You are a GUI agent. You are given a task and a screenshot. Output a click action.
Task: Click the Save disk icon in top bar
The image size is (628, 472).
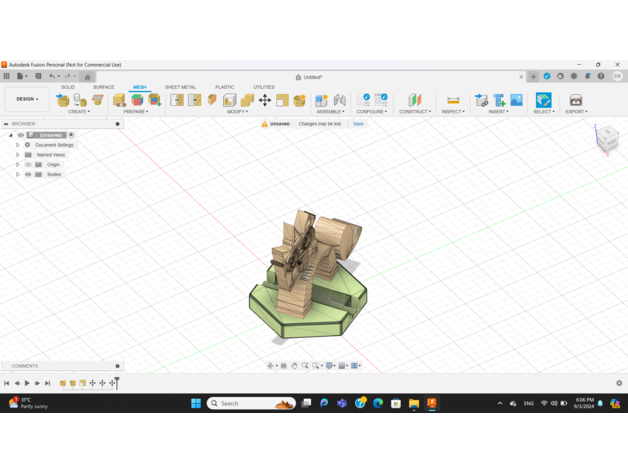(38, 76)
